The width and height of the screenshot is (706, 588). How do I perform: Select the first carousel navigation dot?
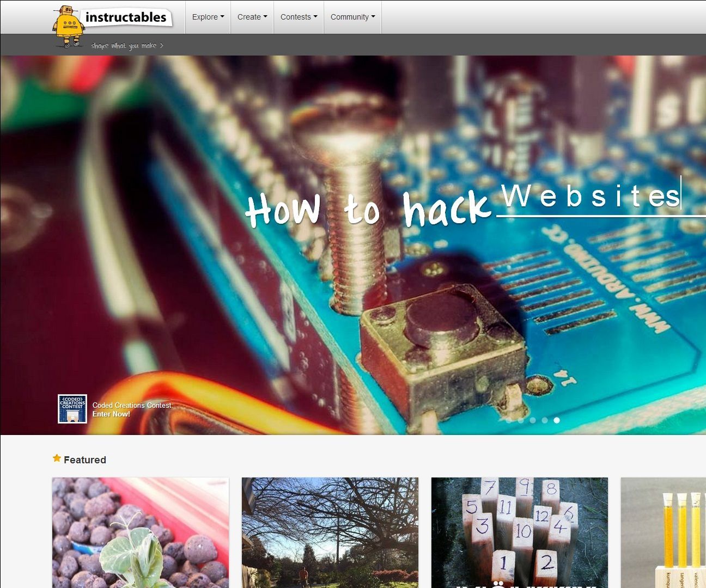point(508,420)
